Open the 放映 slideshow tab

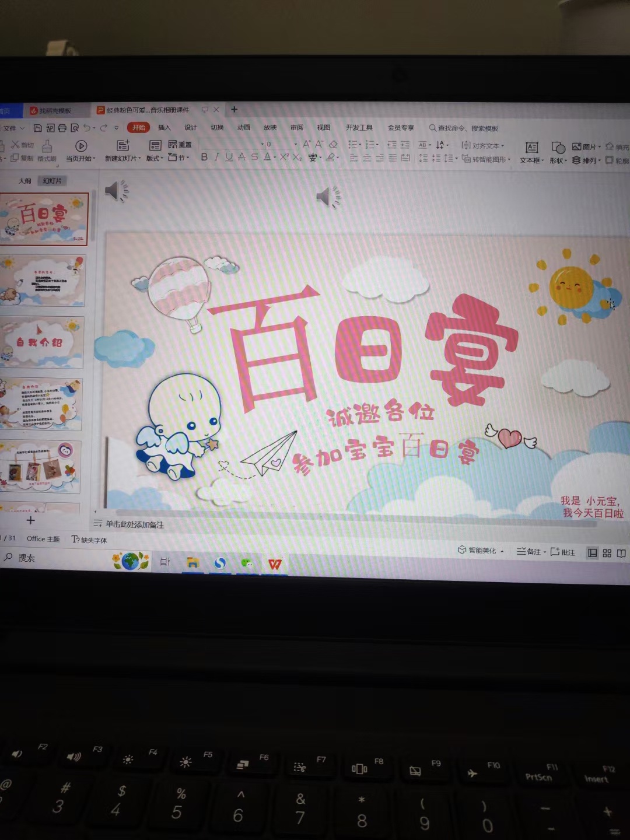click(x=269, y=128)
